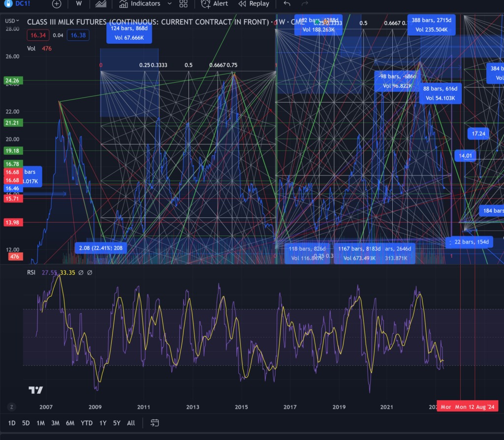The width and height of the screenshot is (504, 440).
Task: Click the Undo arrow in the toolbar
Action: point(287,4)
